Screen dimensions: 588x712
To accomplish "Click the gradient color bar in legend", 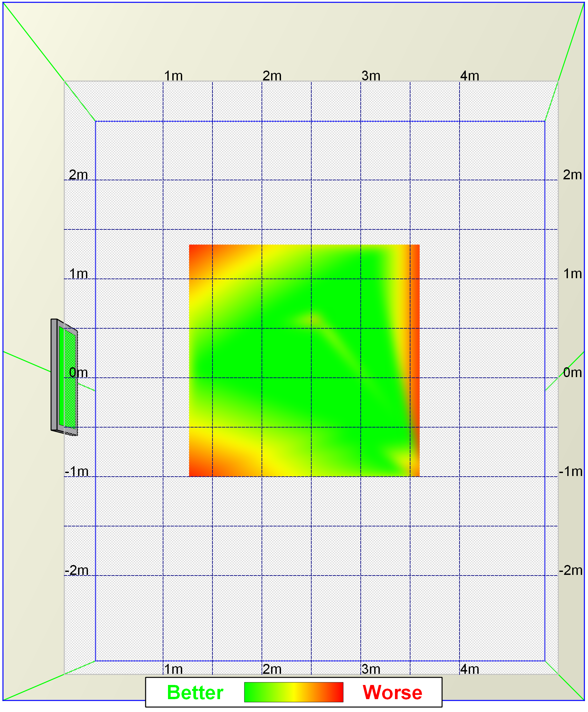I will pos(293,692).
